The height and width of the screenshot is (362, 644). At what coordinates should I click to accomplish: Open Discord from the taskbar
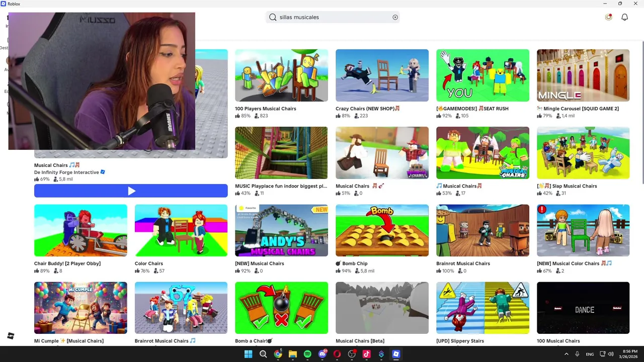(323, 354)
